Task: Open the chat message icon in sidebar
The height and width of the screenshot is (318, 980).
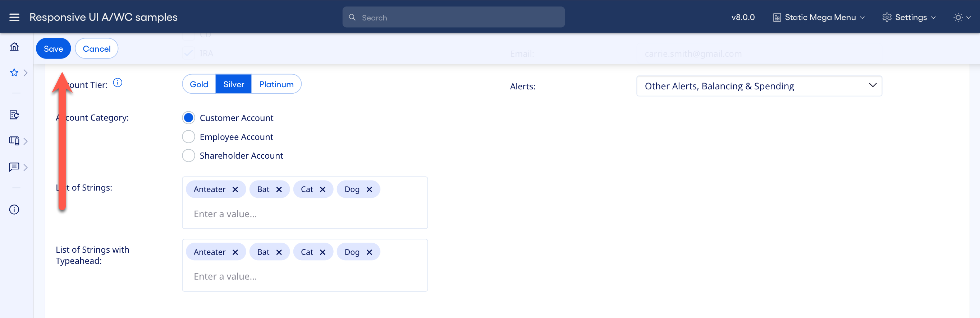Action: 14,167
